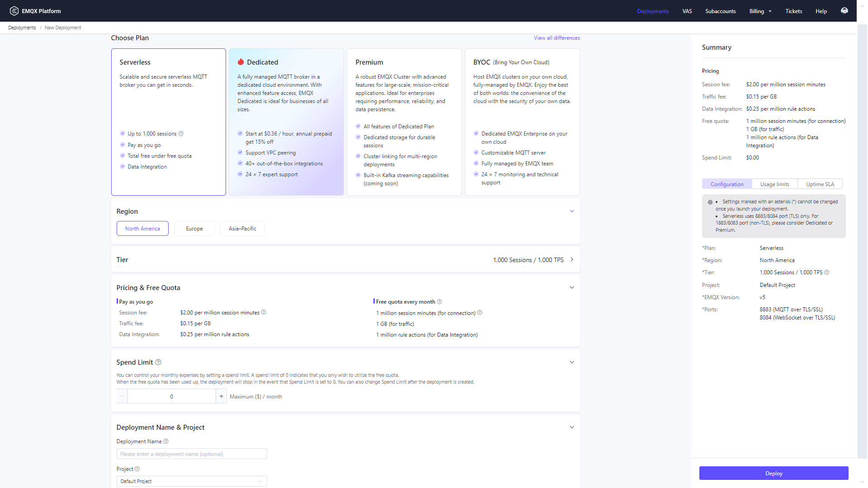Select the Asia-Pacific region
The width and height of the screenshot is (868, 488).
tap(242, 228)
